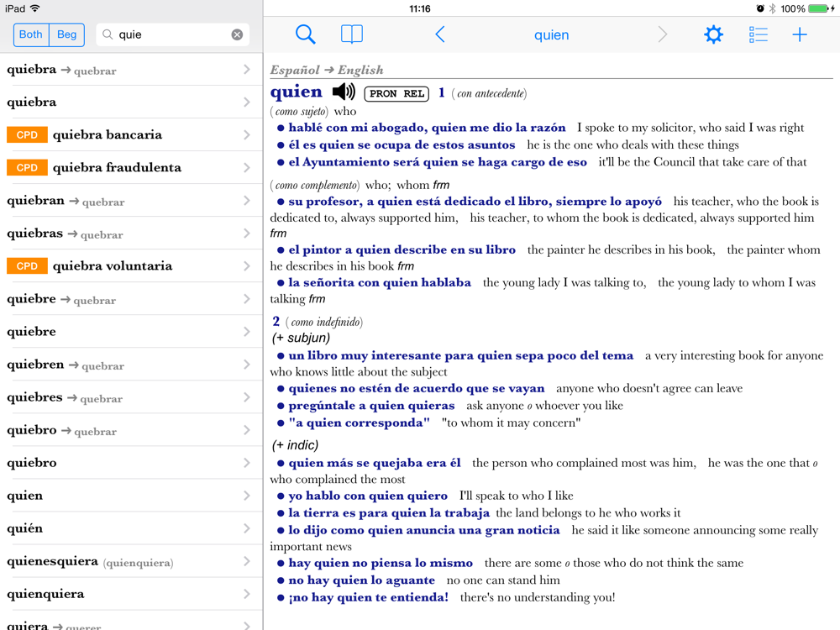Screen dimensions: 840x630
Task: Tap the quien title in the toolbar
Action: coord(551,35)
